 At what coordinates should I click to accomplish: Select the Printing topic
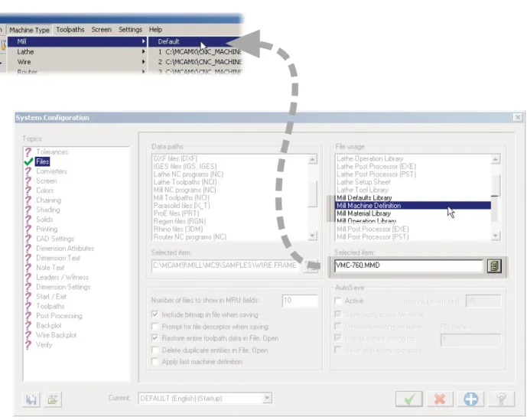47,229
